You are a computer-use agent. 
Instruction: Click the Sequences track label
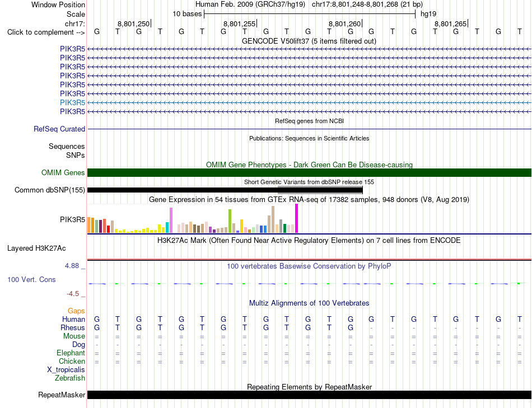coord(67,146)
